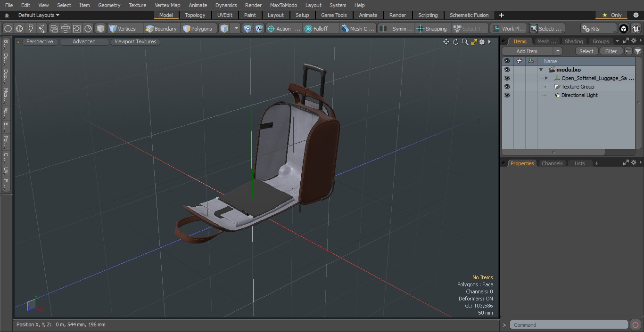Open the selection mode dropdown arrow
Screen dimensions: 644x332
pyautogui.click(x=237, y=29)
